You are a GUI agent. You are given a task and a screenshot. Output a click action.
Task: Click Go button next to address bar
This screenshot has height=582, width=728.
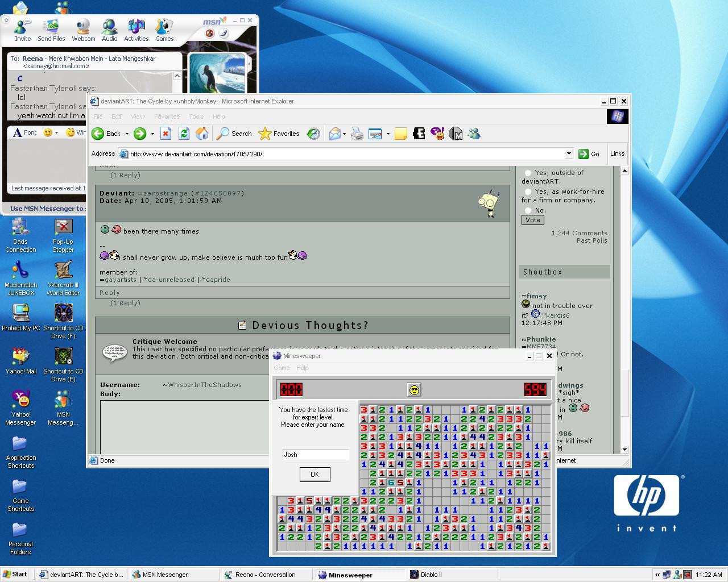click(589, 154)
